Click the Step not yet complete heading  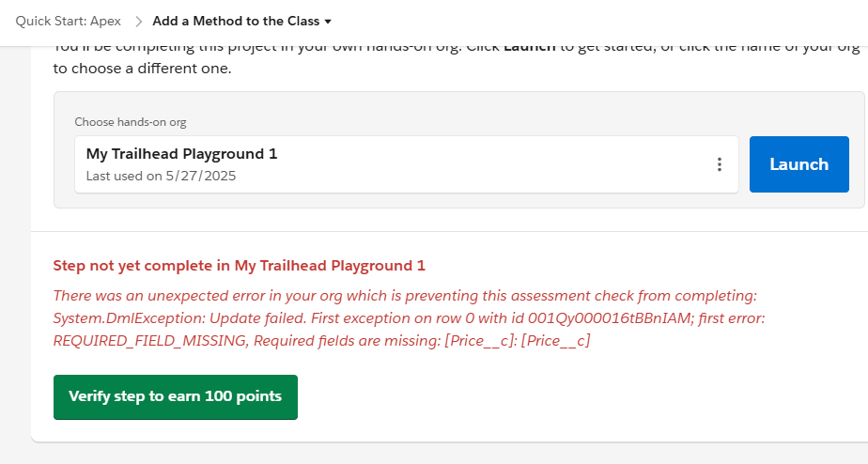tap(240, 266)
